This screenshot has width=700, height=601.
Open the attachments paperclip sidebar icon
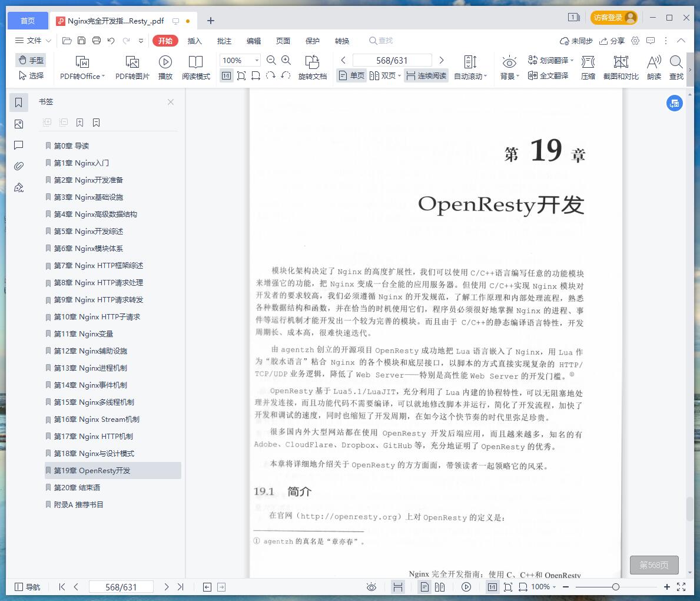(19, 166)
